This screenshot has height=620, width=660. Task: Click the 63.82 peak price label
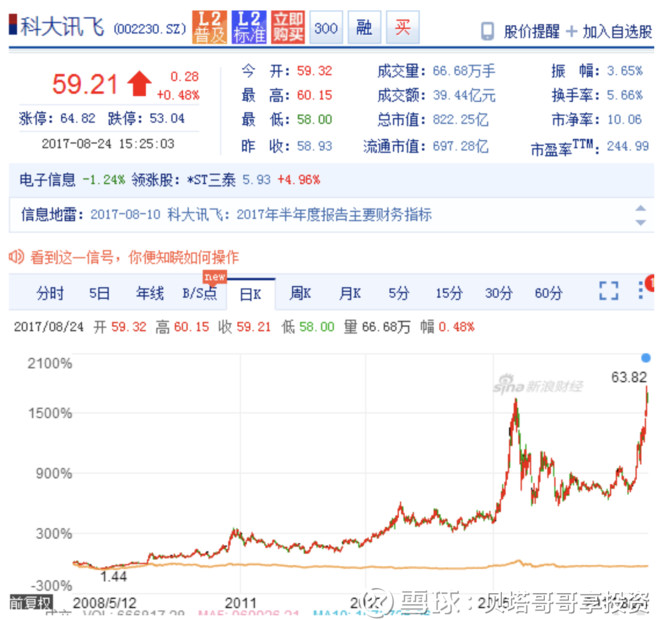click(x=629, y=377)
